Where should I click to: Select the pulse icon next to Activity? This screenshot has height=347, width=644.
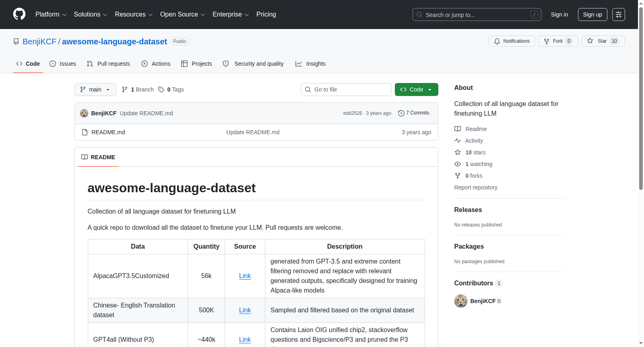[x=458, y=141]
